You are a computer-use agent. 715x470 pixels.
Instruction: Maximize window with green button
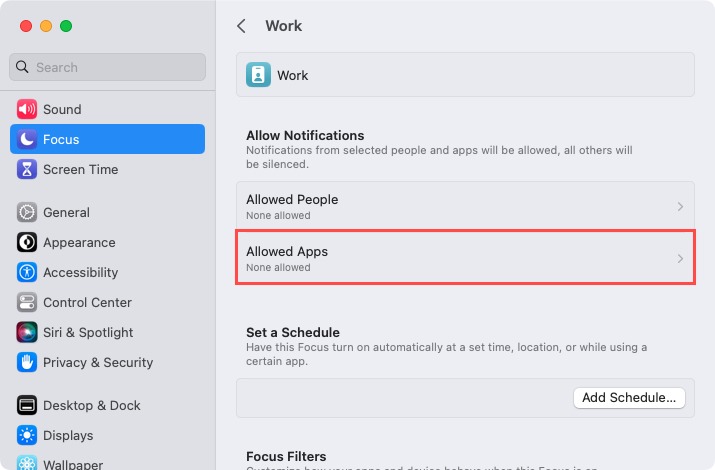coord(66,26)
